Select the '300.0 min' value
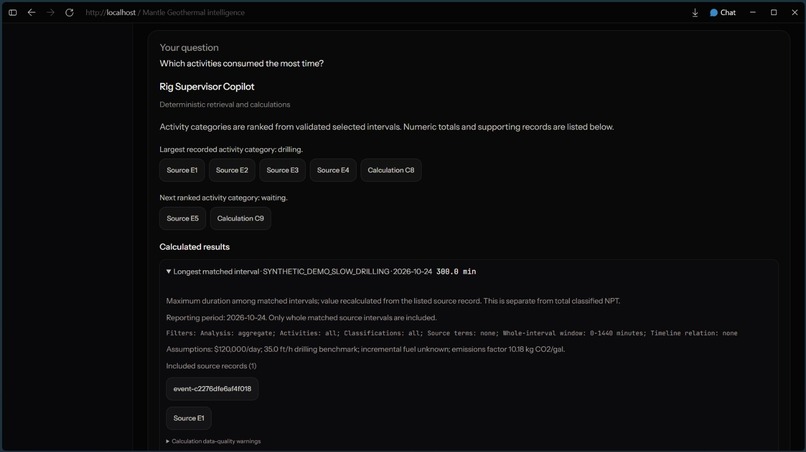The image size is (806, 452). [456, 272]
